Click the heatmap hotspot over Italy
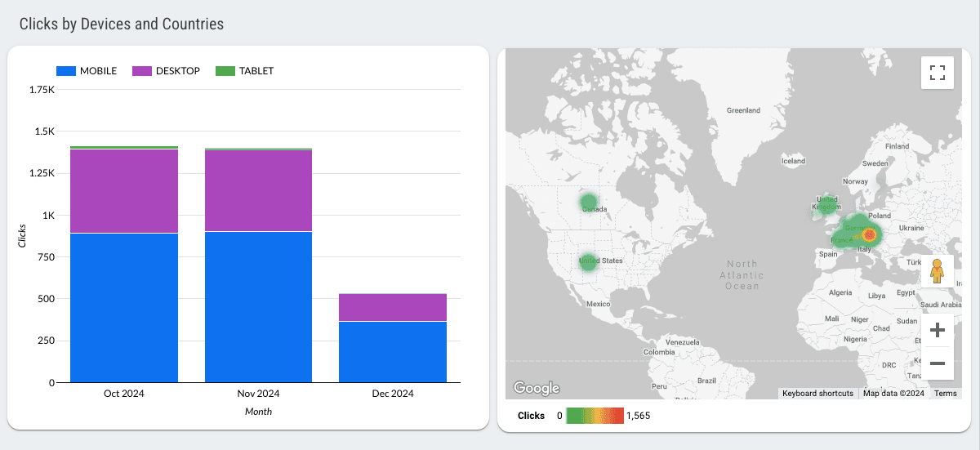The width and height of the screenshot is (980, 450). point(870,235)
